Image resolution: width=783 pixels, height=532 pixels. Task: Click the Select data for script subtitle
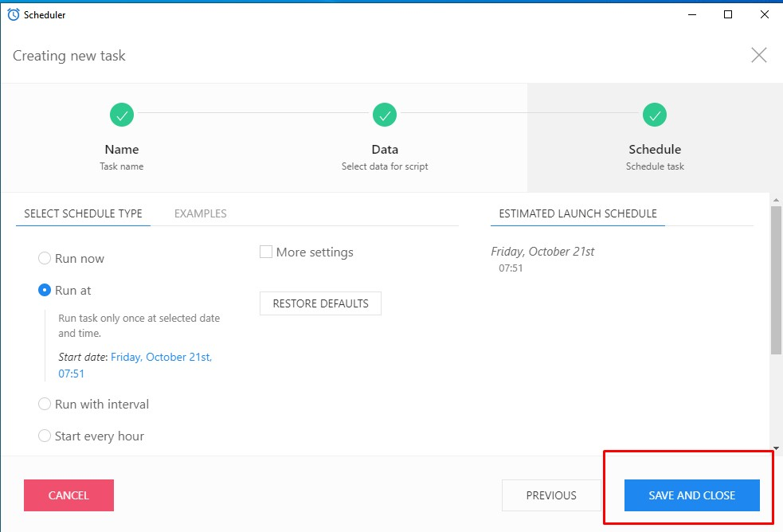pyautogui.click(x=385, y=166)
